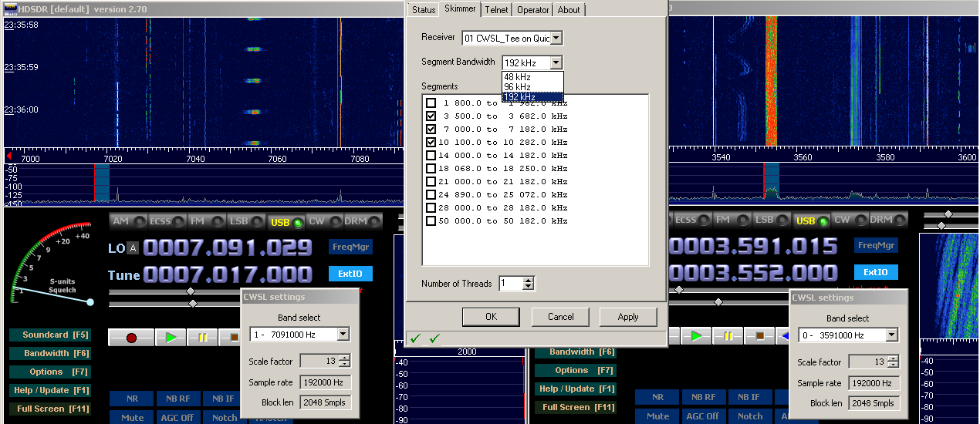Screen dimensions: 980x424
Task: Click Scale factor stepper in right CWSL settings
Action: coord(893,362)
